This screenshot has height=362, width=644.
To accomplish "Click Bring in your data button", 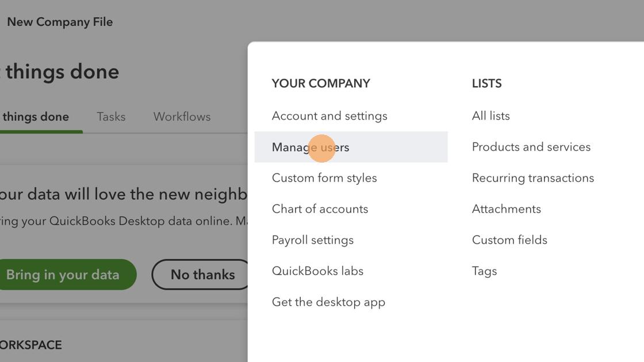I will click(x=63, y=275).
